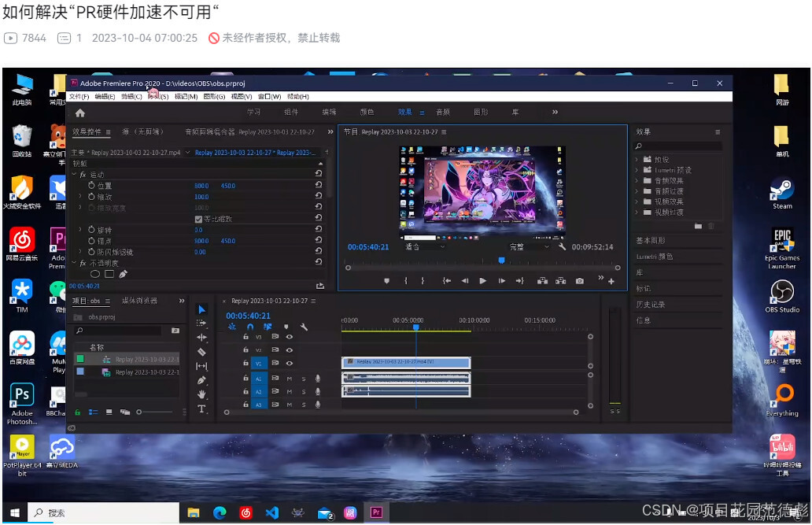Viewport: 812px width, 525px height.
Task: Open program monitor settings wrench
Action: tap(562, 246)
